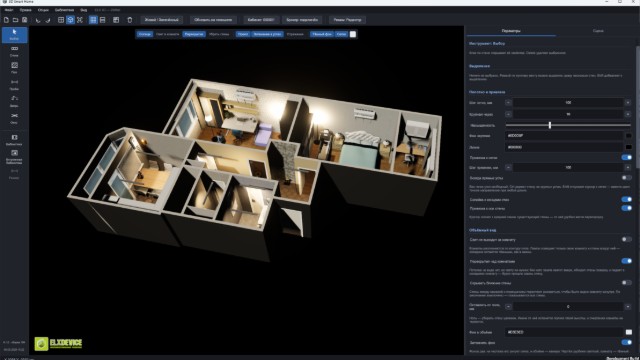The image size is (640, 360).
Task: Fit the view with the expand-frame icon
Action: click(x=80, y=20)
